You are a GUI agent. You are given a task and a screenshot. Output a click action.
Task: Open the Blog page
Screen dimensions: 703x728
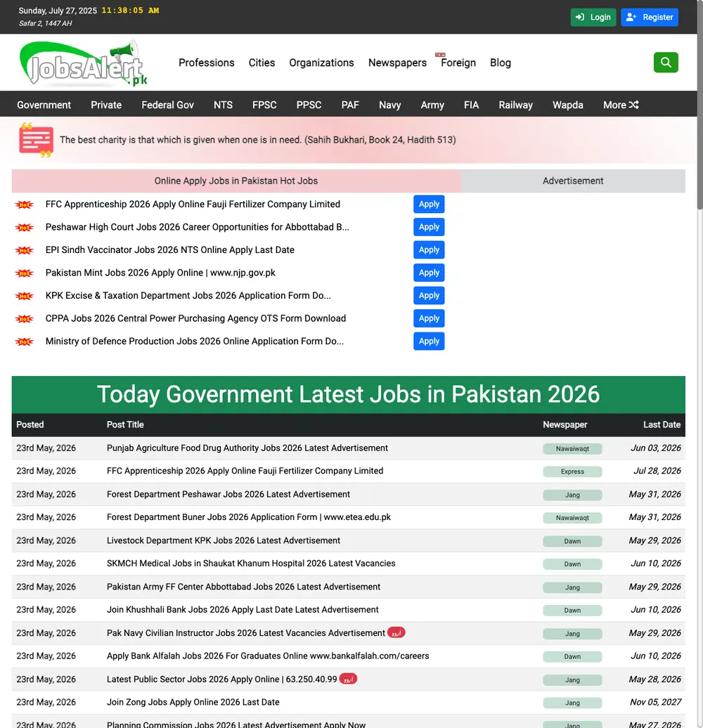[500, 63]
